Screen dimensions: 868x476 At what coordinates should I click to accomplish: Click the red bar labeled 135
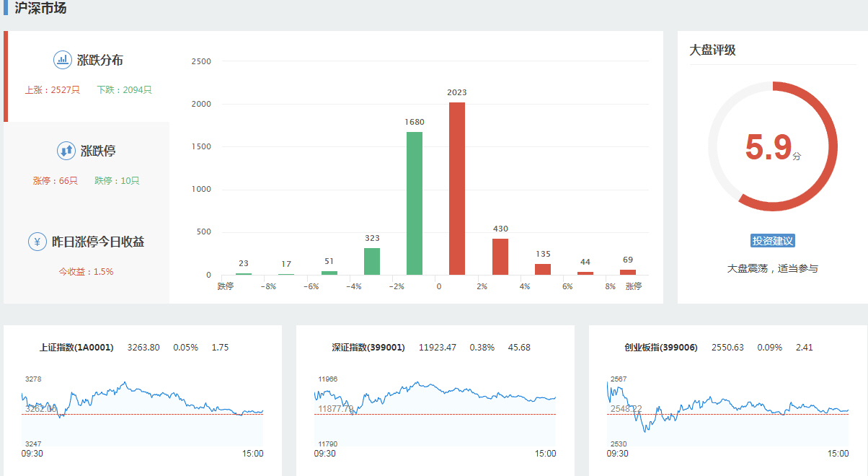pos(543,269)
